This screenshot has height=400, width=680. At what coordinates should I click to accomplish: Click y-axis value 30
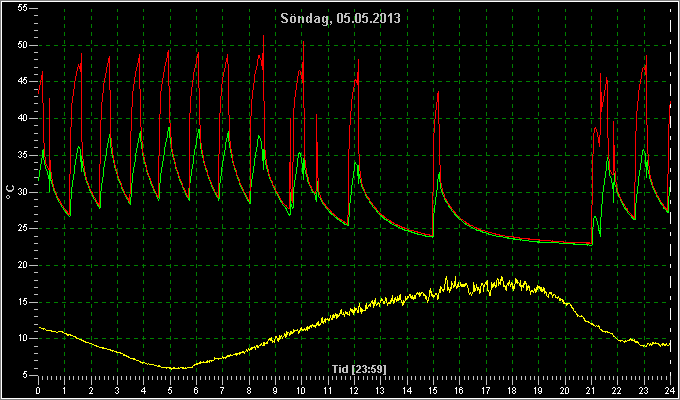[x=23, y=192]
